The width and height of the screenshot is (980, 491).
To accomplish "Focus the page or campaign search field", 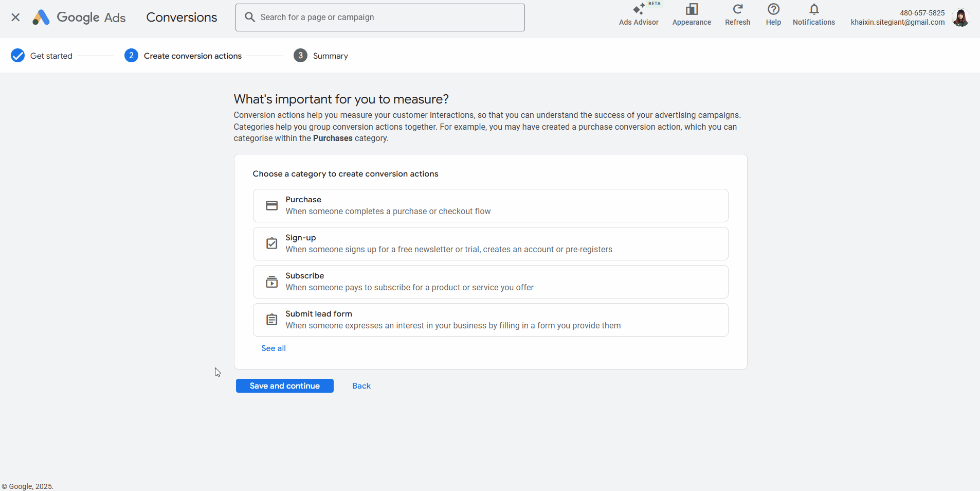I will coord(388,17).
